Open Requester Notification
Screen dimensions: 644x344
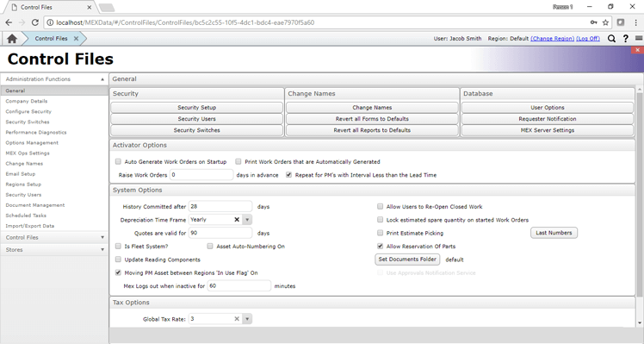pyautogui.click(x=548, y=119)
